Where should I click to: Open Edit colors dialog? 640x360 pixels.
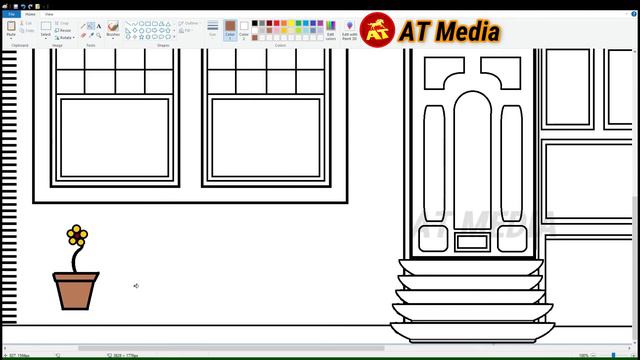click(331, 30)
